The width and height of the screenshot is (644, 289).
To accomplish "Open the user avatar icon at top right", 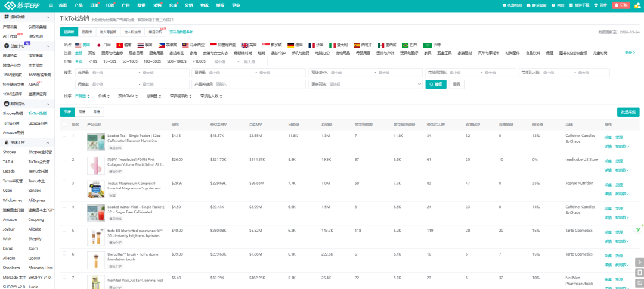I will pyautogui.click(x=637, y=5).
